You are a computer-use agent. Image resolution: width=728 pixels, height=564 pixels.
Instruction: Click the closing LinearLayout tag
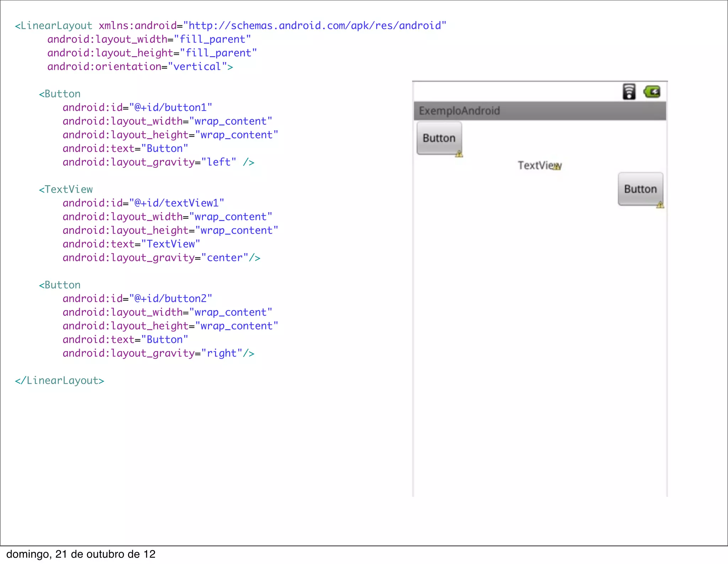[59, 381]
